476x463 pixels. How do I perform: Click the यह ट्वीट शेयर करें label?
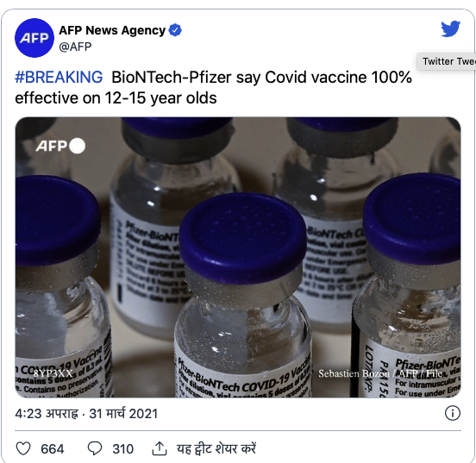216,448
